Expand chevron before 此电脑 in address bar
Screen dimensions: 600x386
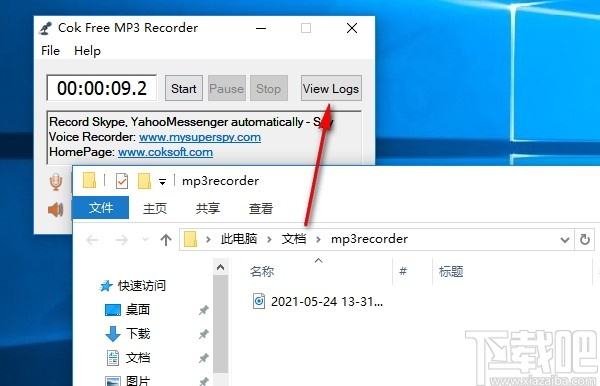pyautogui.click(x=208, y=239)
